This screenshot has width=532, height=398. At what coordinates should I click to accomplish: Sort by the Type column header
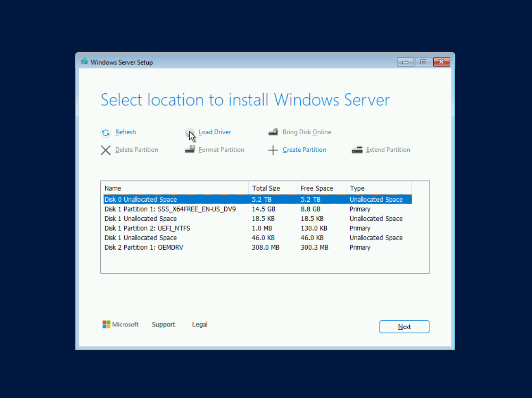379,188
